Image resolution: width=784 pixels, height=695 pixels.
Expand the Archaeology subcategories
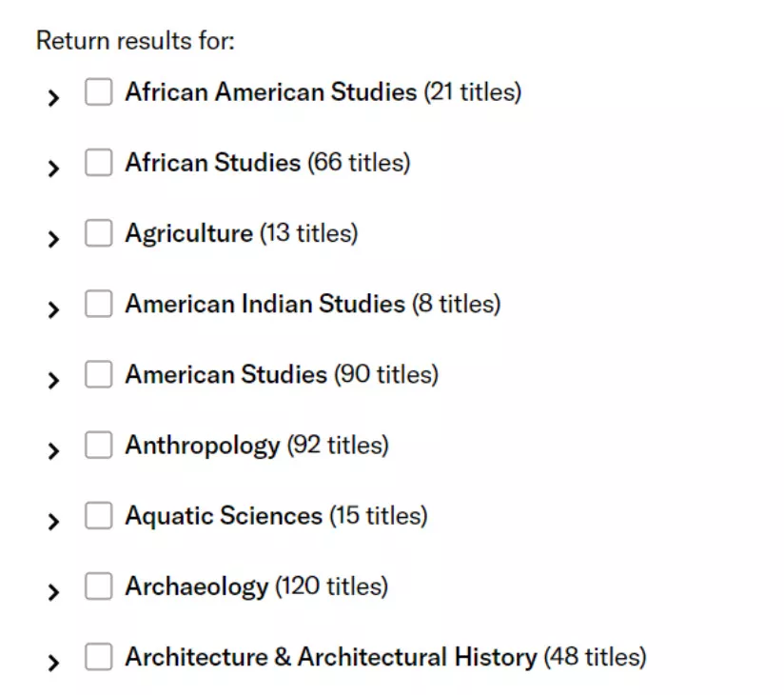pyautogui.click(x=54, y=591)
